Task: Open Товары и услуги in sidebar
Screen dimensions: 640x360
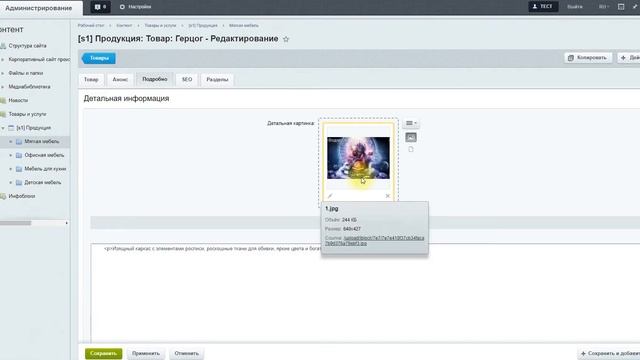Action: 27,114
